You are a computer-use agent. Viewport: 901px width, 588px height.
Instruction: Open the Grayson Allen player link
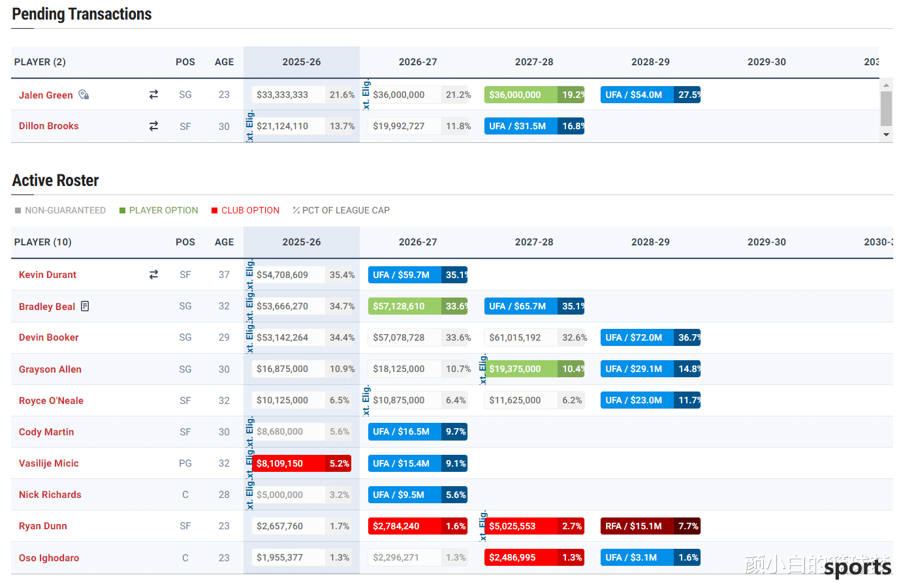50,369
